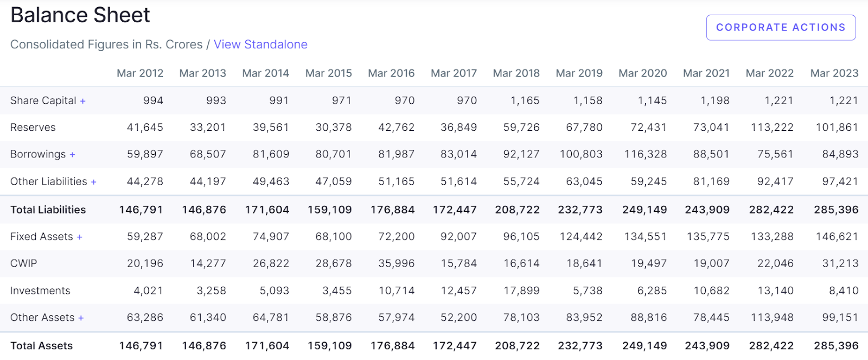Expand the Share Capital row
The image size is (868, 360).
82,101
